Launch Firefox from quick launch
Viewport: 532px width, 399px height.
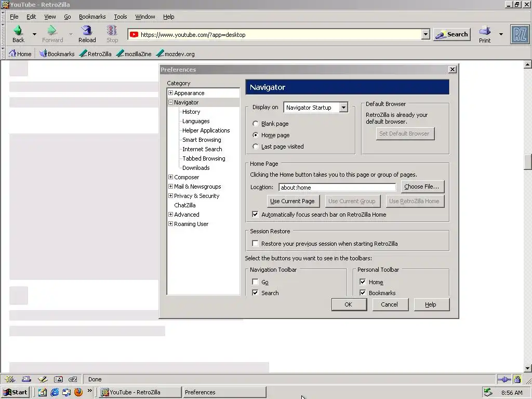78,392
